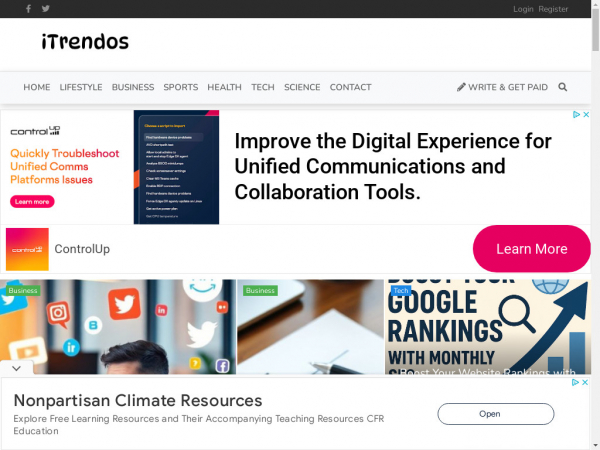This screenshot has width=600, height=450.
Task: Open the SPORTS menu item
Action: click(181, 87)
